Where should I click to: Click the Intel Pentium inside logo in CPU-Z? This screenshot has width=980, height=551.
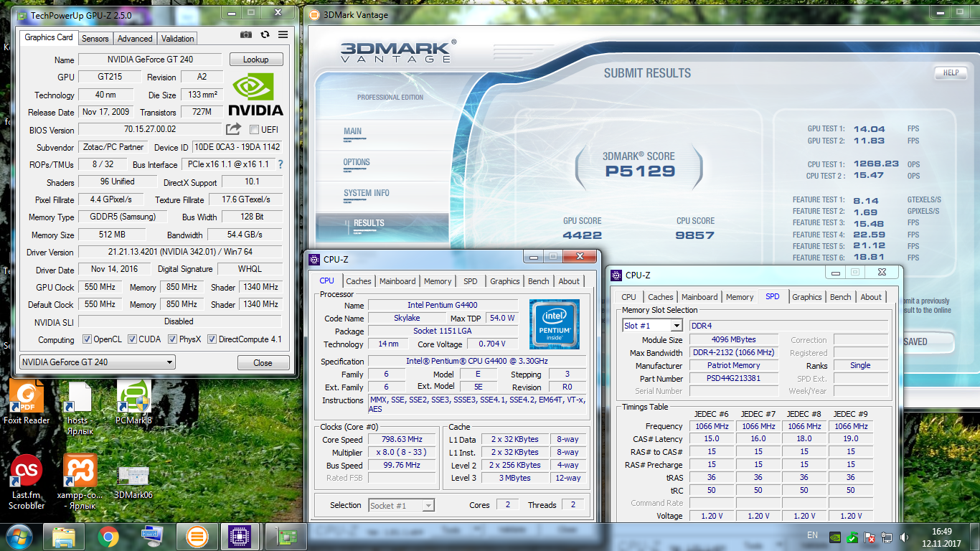pos(555,324)
